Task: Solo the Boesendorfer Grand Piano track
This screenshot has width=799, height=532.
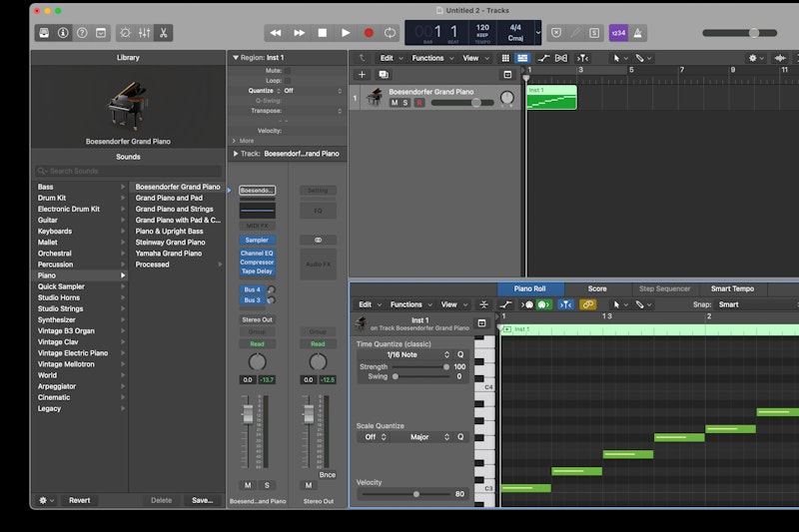Action: (x=405, y=103)
